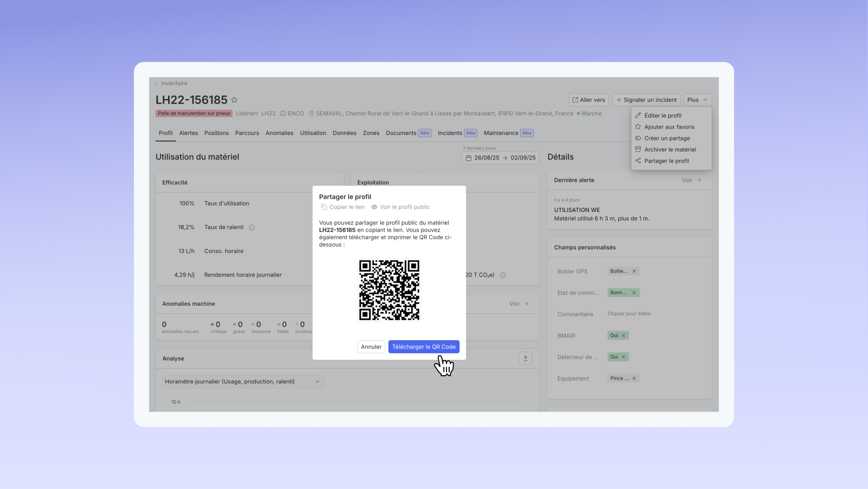The width and height of the screenshot is (868, 489).
Task: Click the share icon for Partager le profil
Action: [x=638, y=161]
